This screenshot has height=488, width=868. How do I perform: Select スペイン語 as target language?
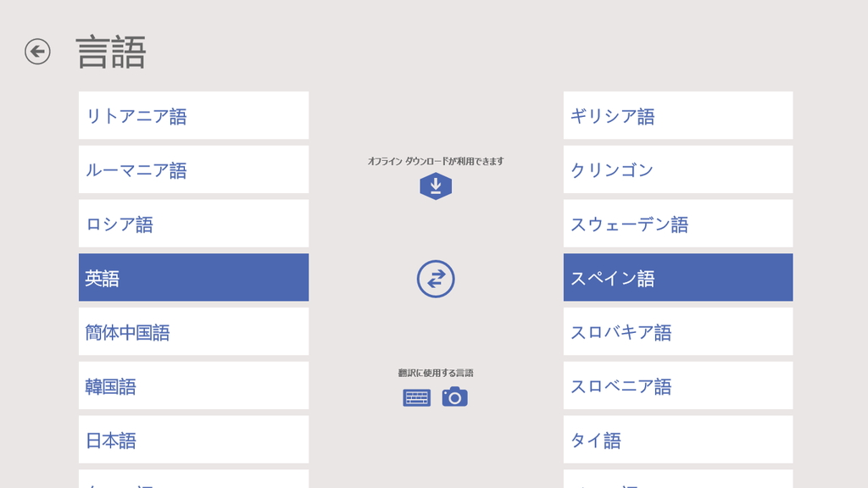pos(677,277)
